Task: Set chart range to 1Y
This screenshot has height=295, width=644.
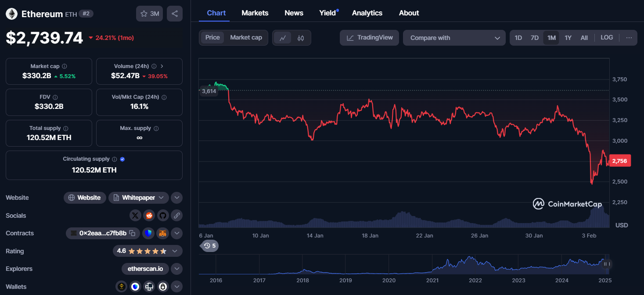Action: [x=568, y=38]
